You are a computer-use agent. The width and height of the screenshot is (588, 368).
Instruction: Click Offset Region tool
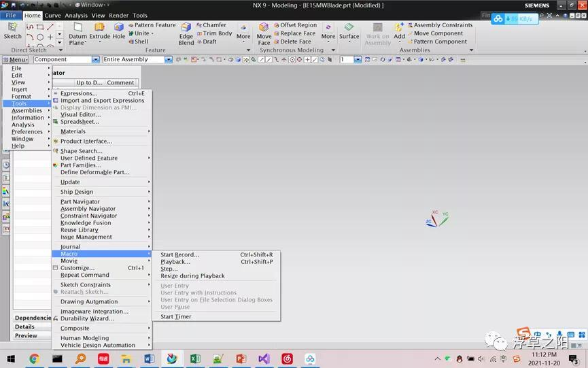[x=296, y=24]
